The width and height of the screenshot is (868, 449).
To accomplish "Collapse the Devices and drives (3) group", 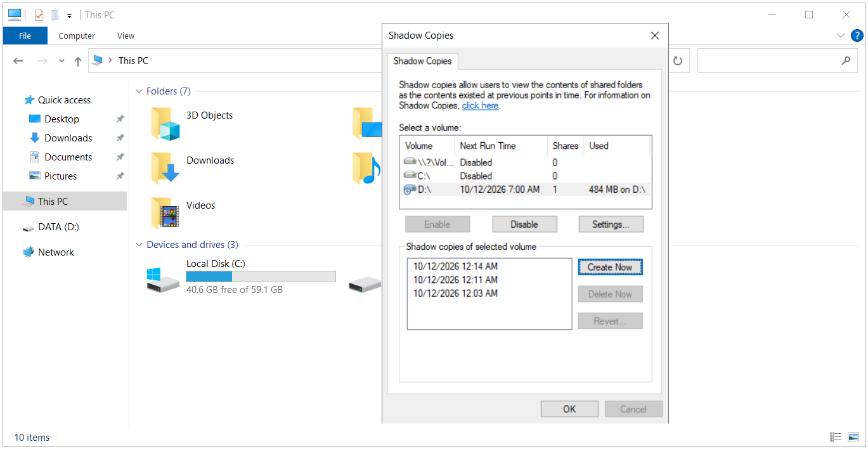I will click(x=139, y=245).
